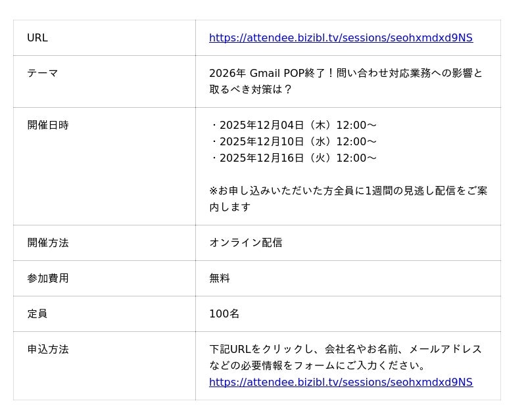Image resolution: width=526 pixels, height=420 pixels.
Task: Select the 2025年12月10日（水）date line
Action: (x=293, y=142)
